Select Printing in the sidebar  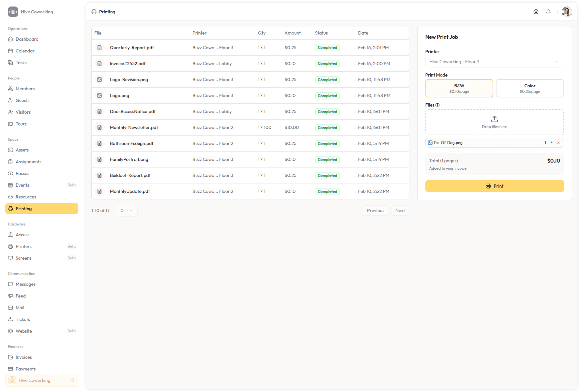(x=42, y=209)
